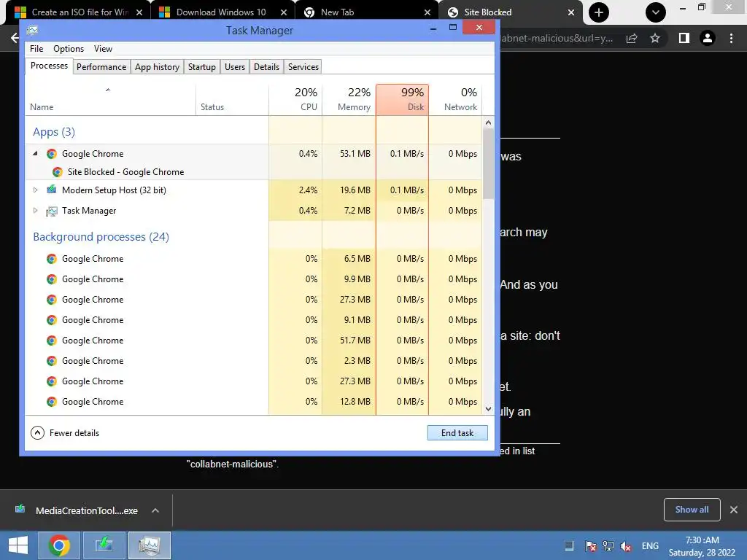Select the Processes tab

[49, 66]
